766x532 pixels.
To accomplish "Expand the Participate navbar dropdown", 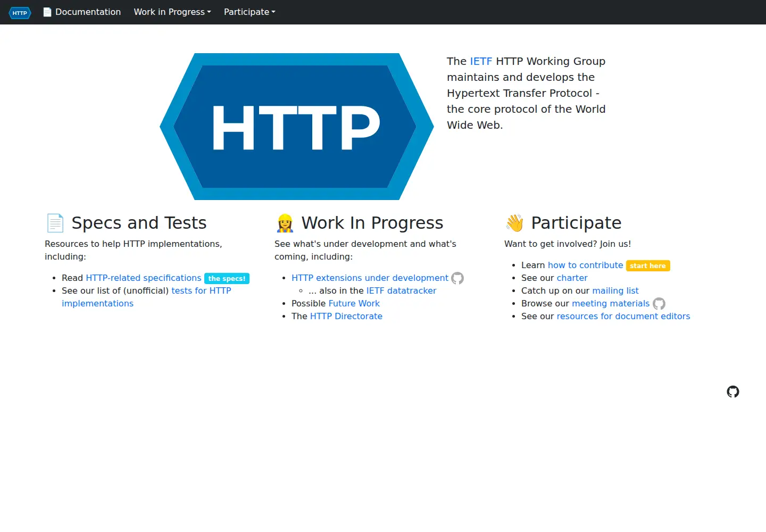I will [x=249, y=12].
